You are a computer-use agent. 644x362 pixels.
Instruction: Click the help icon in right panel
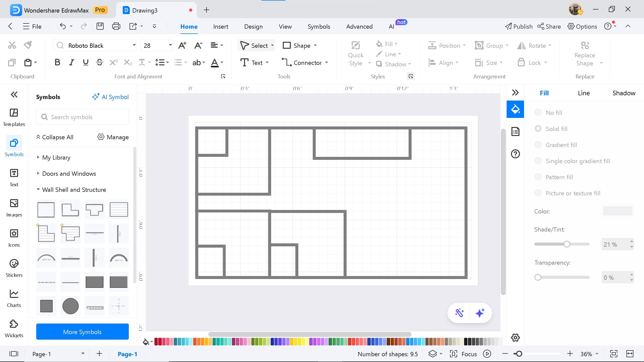(515, 154)
